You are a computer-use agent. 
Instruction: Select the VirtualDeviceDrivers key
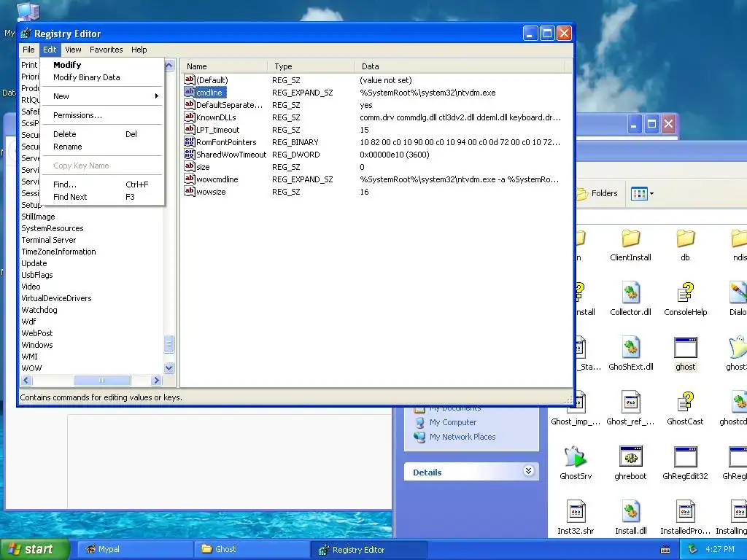click(x=56, y=298)
